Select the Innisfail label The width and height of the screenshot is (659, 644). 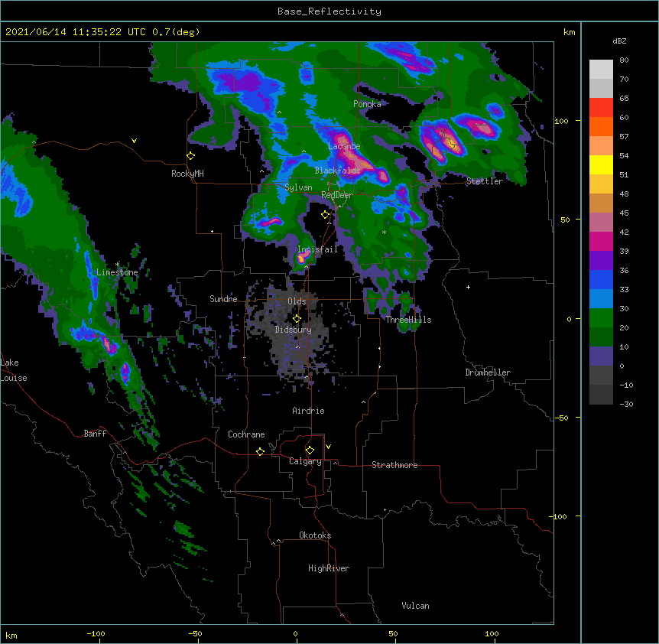317,249
